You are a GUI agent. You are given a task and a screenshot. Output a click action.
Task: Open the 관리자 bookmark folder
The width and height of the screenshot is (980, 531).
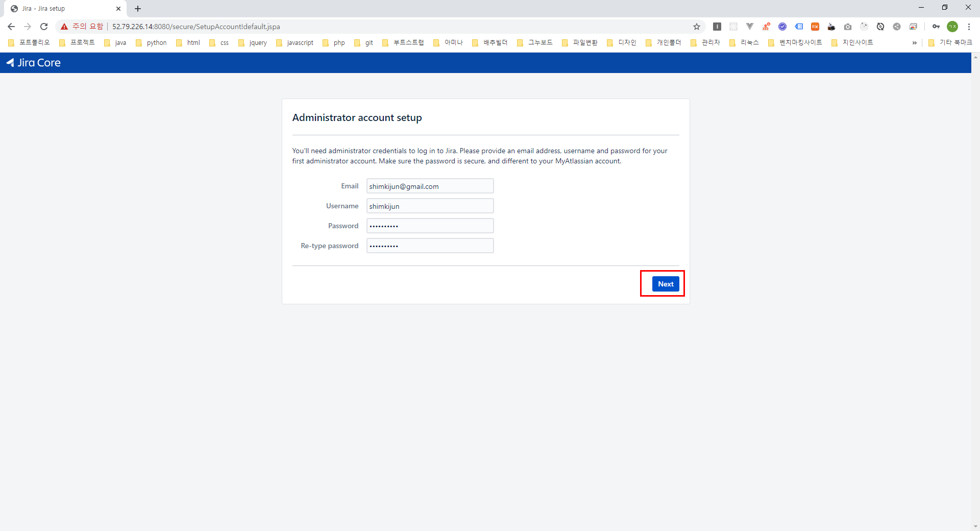click(x=705, y=43)
